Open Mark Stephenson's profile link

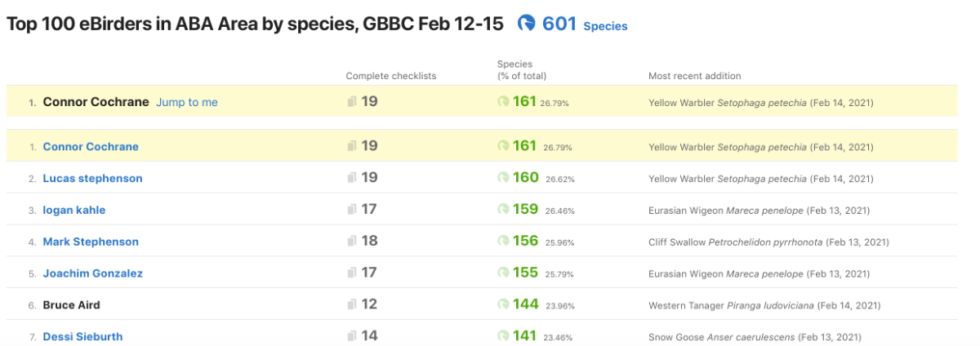[x=91, y=242]
